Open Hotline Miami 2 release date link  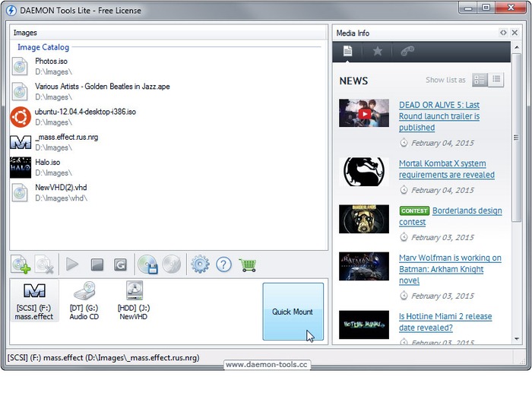click(x=445, y=321)
